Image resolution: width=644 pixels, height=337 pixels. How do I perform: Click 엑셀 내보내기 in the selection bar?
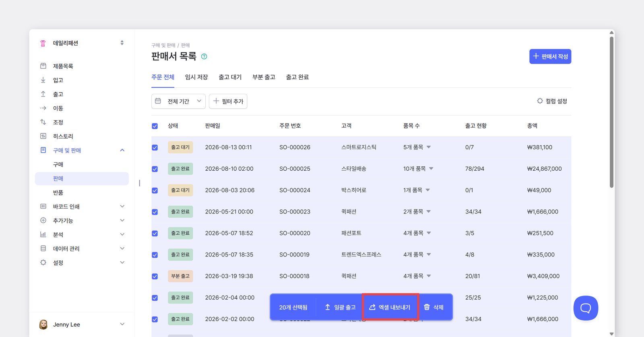coord(390,307)
